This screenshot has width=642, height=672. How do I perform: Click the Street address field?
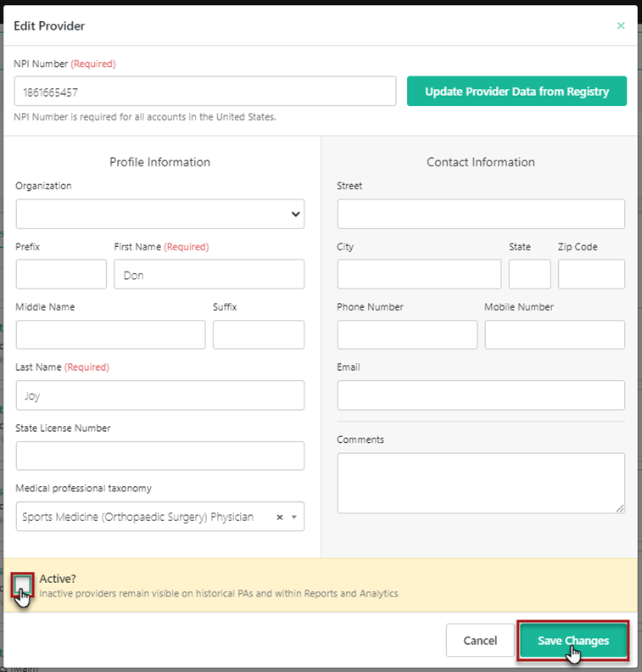click(x=480, y=214)
